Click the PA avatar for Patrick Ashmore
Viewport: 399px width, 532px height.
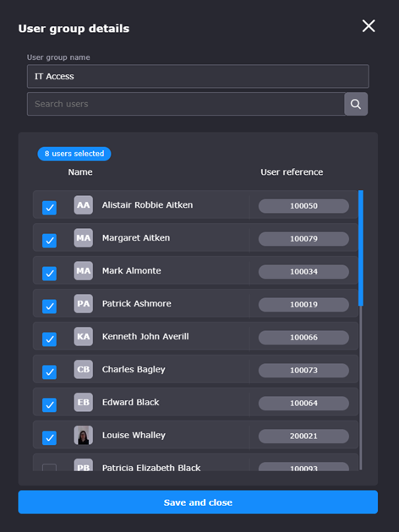pyautogui.click(x=84, y=304)
